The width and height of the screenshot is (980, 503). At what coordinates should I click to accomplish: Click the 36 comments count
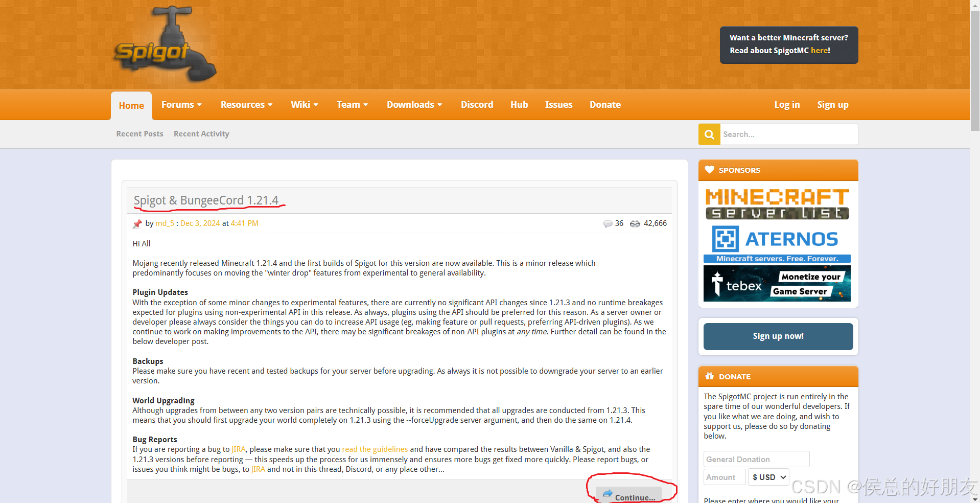[x=619, y=223]
